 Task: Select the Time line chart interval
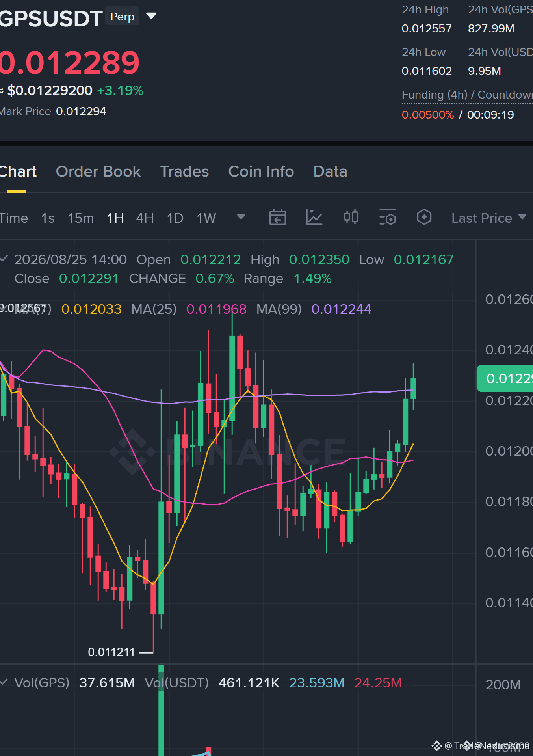pos(14,218)
